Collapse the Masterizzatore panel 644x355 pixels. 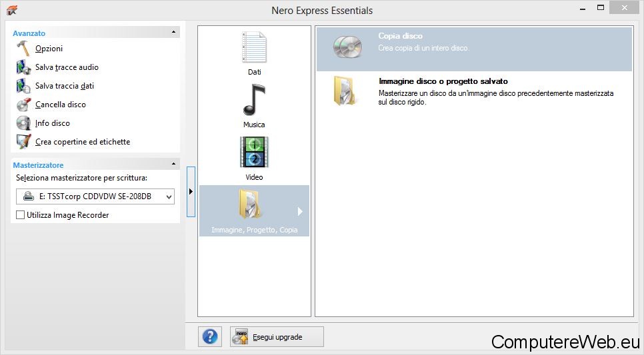pos(173,164)
